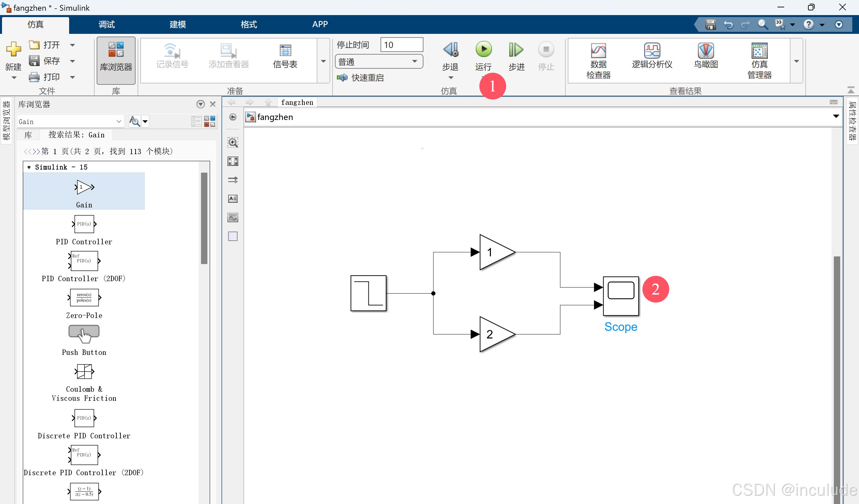Viewport: 859px width, 504px height.
Task: Expand the Gain search box dropdown arrow
Action: pyautogui.click(x=119, y=122)
